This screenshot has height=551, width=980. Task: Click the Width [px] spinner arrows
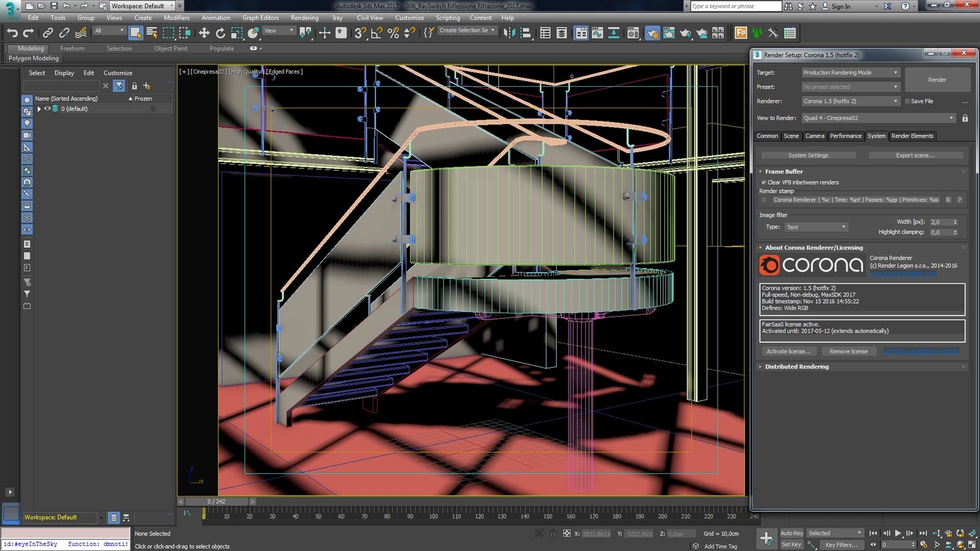tap(955, 222)
